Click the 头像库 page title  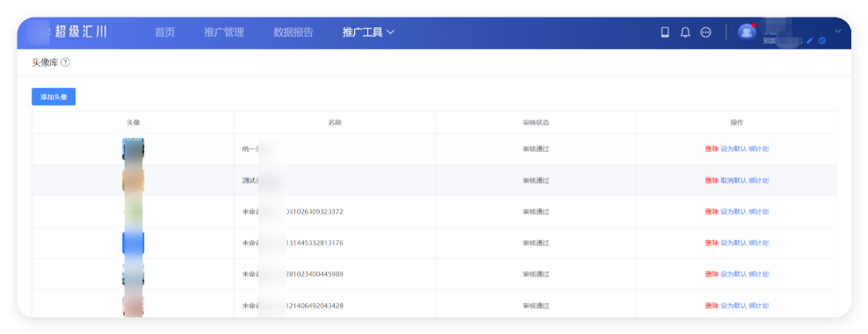[45, 62]
